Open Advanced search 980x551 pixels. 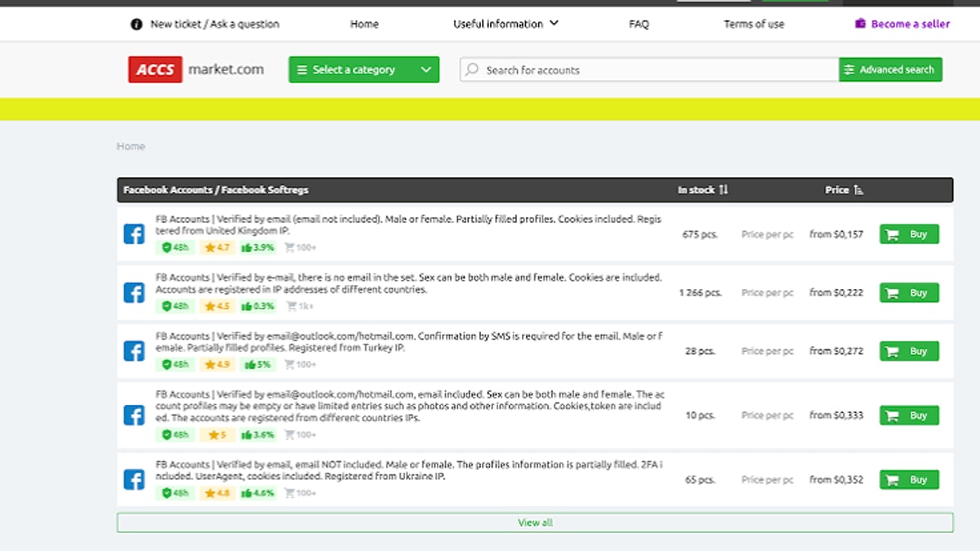(x=890, y=69)
